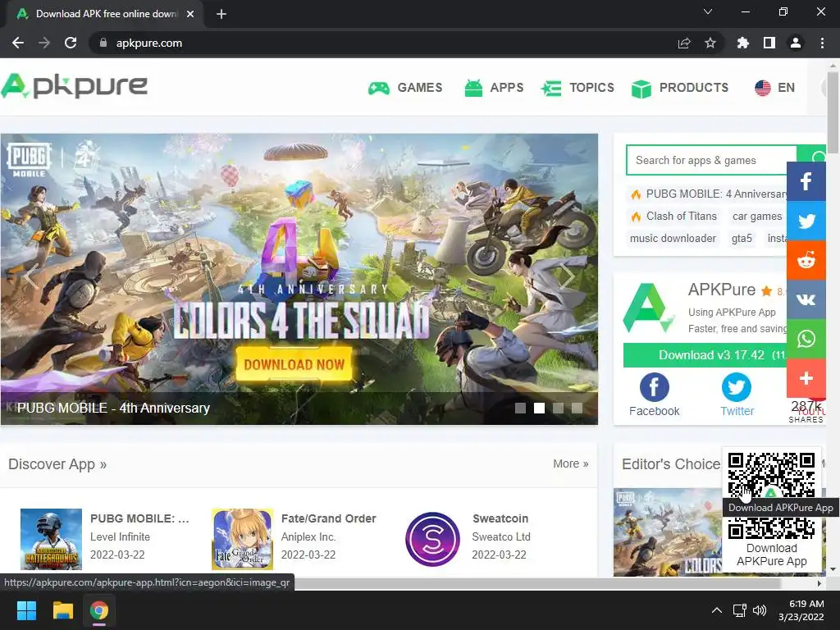Open the Chrome profile icon
This screenshot has height=630, width=840.
[x=796, y=43]
